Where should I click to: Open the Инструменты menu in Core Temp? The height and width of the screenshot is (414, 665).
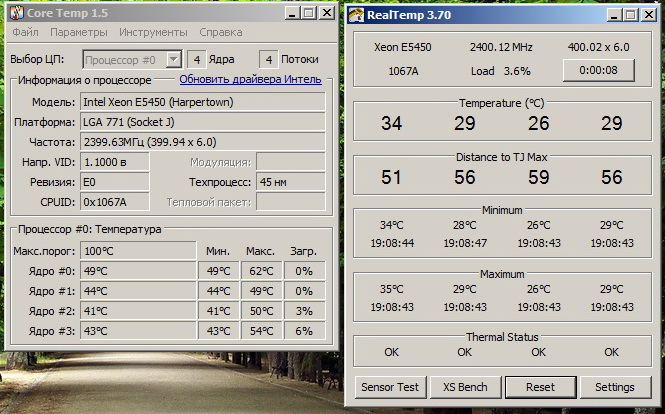[x=153, y=32]
